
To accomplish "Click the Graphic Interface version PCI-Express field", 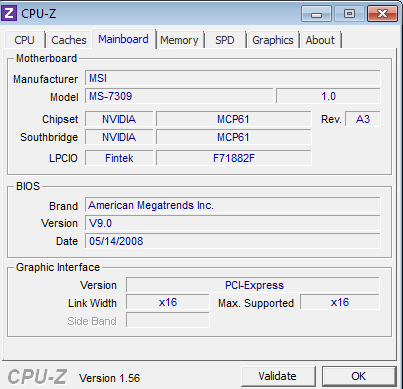I will pos(253,285).
